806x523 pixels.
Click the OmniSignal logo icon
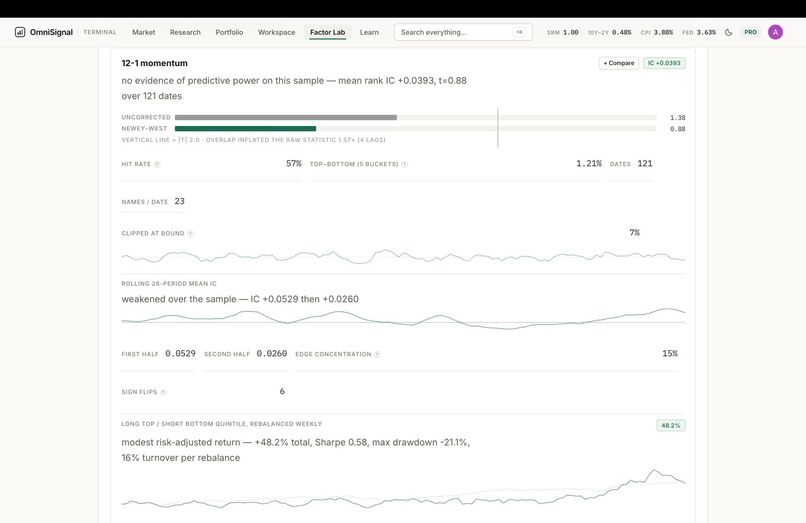click(x=20, y=32)
